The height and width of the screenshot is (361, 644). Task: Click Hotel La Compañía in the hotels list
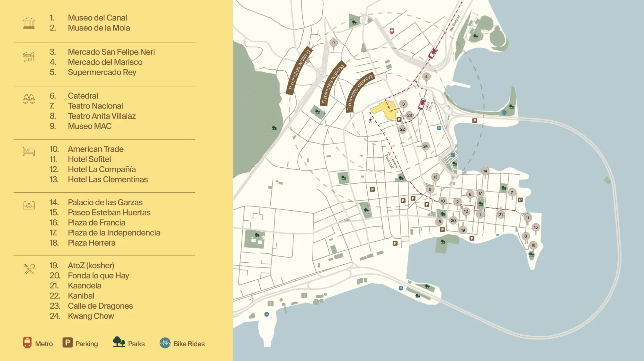click(102, 169)
